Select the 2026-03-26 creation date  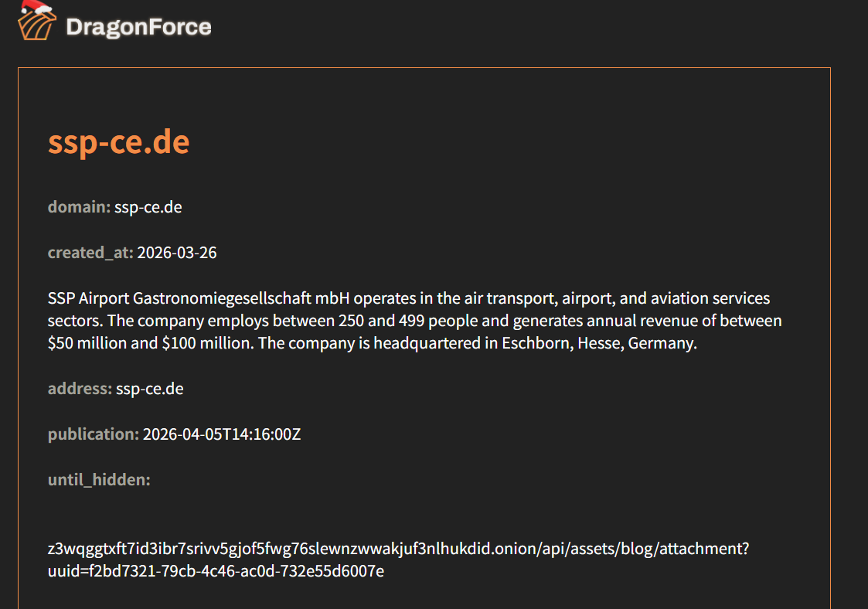177,253
